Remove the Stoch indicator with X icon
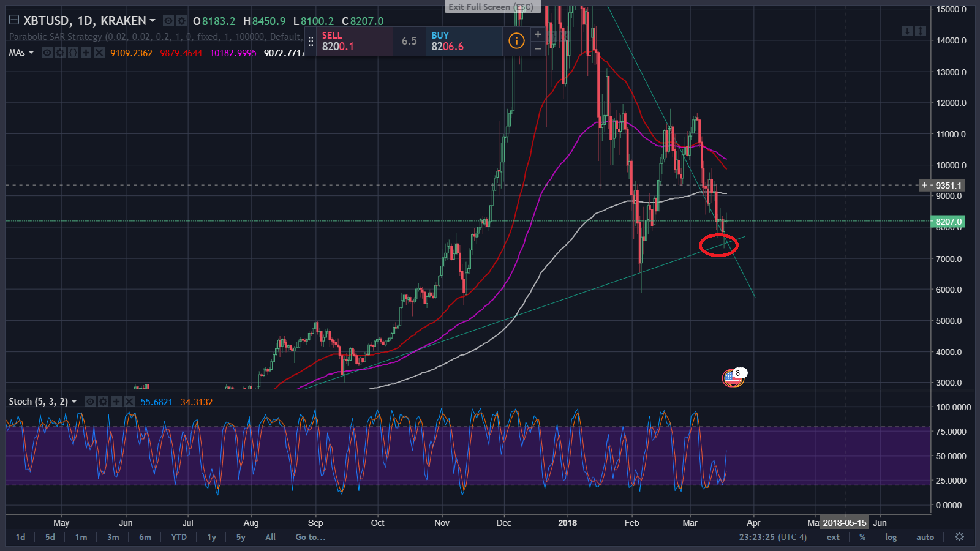980x551 pixels. tap(129, 402)
